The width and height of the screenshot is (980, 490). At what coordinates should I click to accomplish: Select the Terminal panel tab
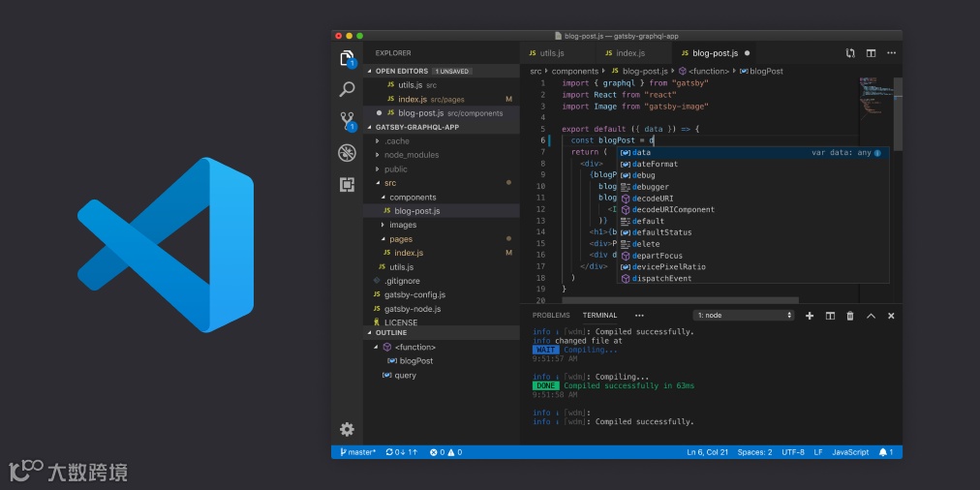coord(599,316)
